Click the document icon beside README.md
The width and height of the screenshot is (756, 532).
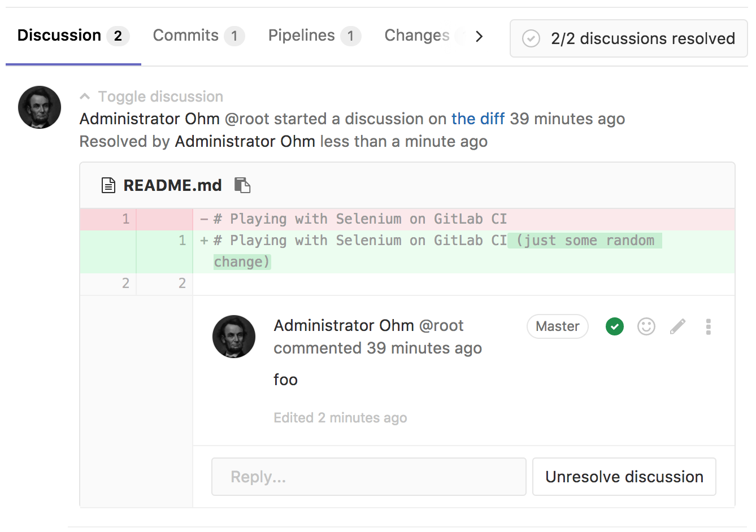point(108,185)
